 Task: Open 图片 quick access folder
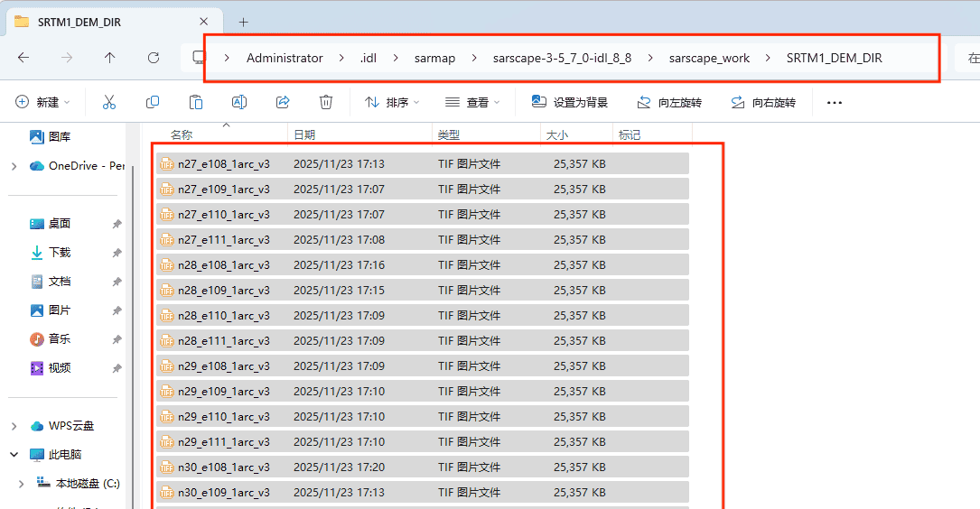50,310
